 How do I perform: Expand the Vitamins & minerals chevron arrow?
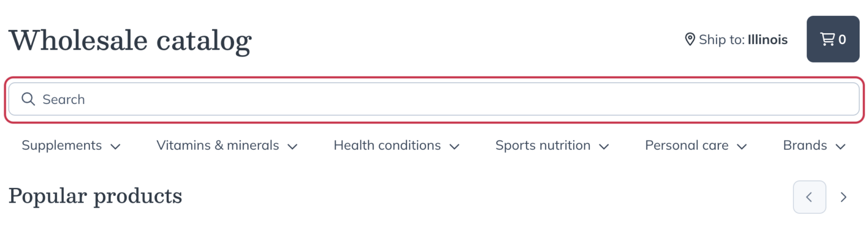[292, 146]
